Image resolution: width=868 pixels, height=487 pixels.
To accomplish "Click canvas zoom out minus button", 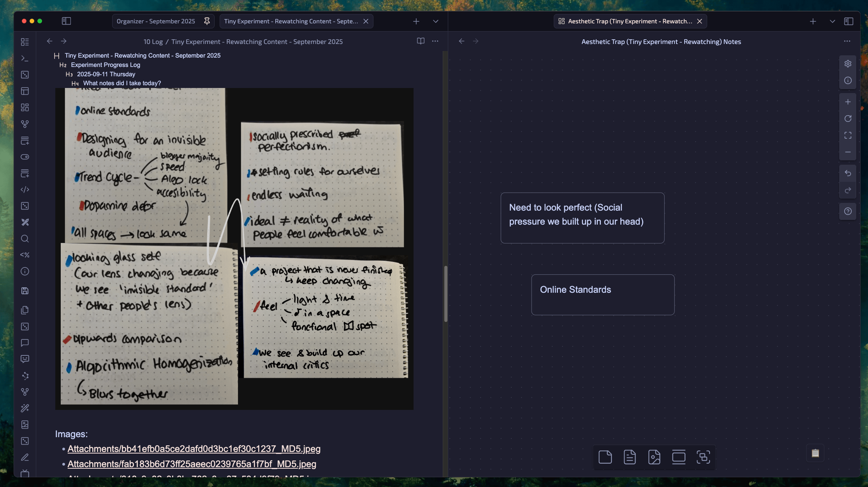I will click(848, 152).
